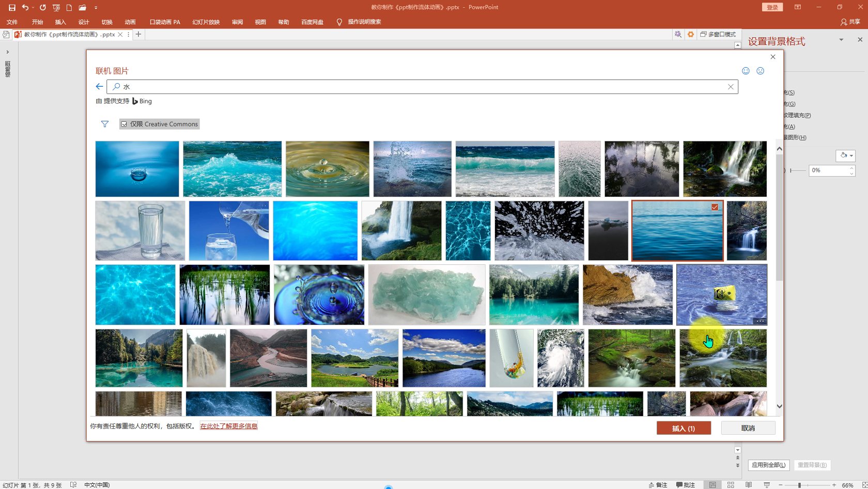
Task: Add a new document tab with plus
Action: (x=138, y=34)
